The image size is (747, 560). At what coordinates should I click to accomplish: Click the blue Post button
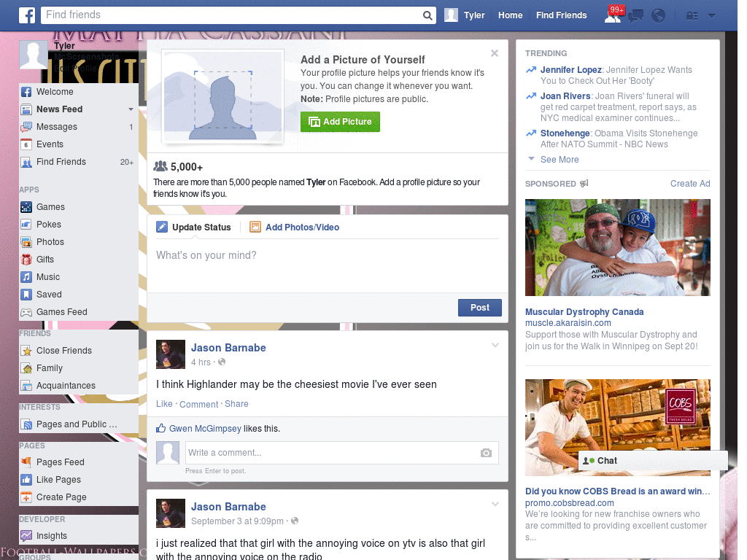480,308
